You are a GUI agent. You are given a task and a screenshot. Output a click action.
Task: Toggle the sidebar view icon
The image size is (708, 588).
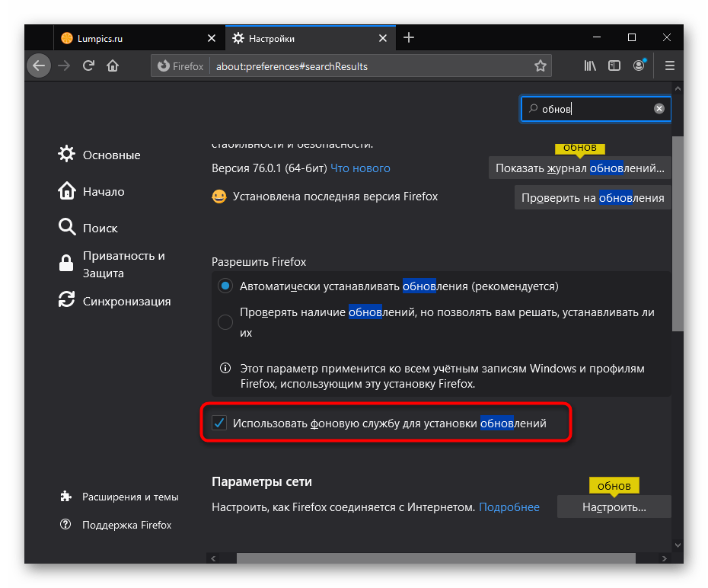point(614,66)
